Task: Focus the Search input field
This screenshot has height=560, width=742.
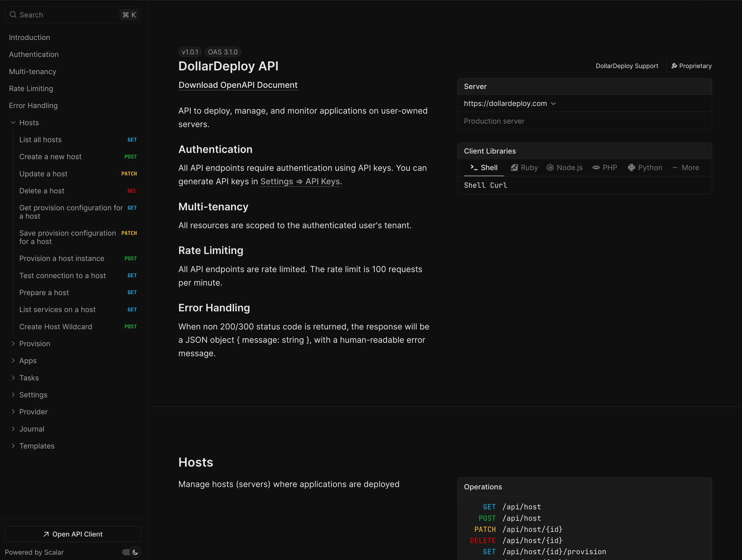Action: pos(67,15)
